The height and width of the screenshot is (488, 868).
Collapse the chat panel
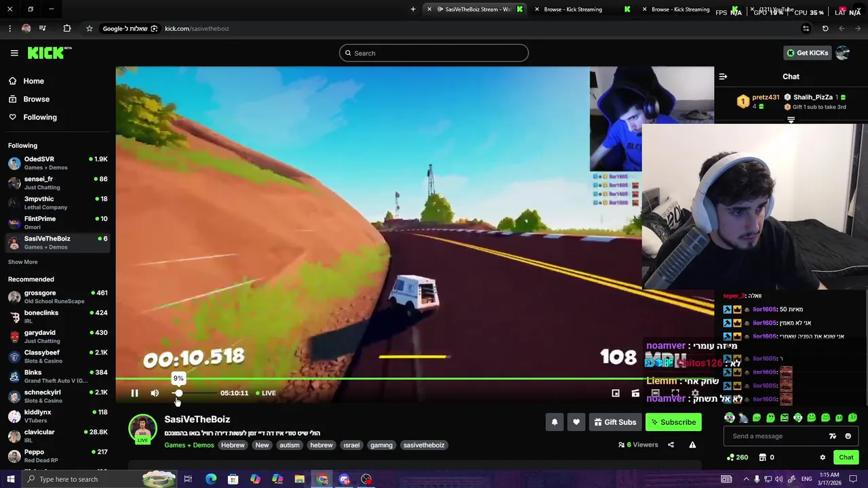[723, 77]
